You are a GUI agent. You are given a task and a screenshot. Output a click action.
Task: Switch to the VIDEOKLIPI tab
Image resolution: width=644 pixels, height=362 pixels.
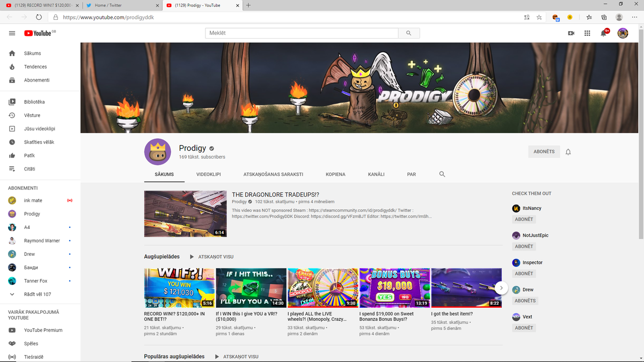click(209, 174)
